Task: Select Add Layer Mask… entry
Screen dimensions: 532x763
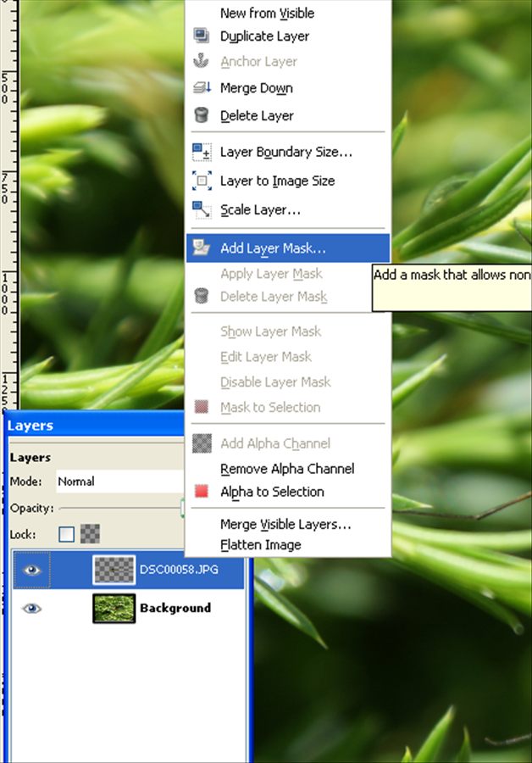Action: coord(288,248)
